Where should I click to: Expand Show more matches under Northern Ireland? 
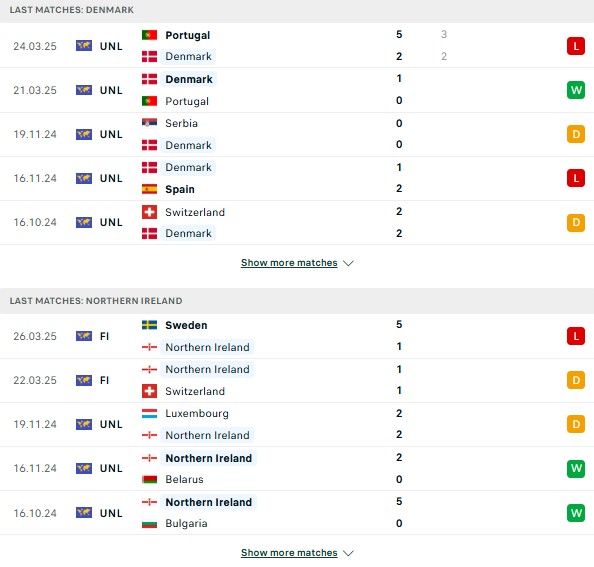click(289, 553)
